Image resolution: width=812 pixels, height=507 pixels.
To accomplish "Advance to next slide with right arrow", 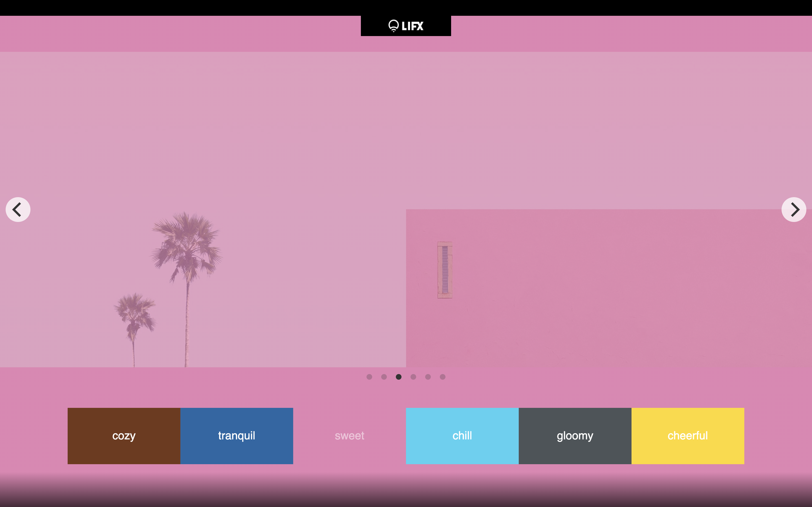I will click(x=794, y=210).
